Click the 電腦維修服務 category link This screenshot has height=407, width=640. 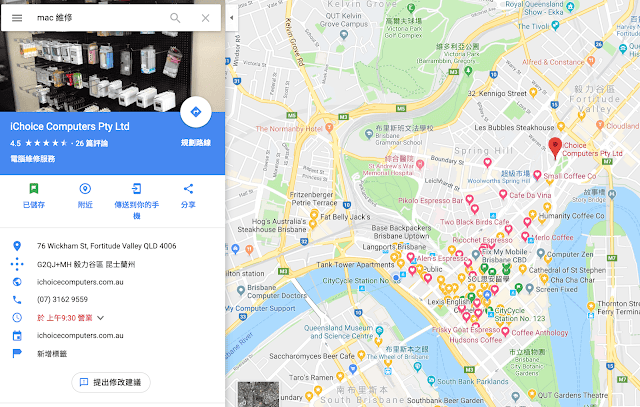pos(33,159)
